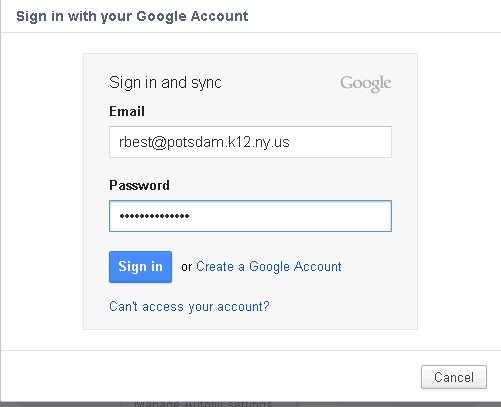Click the Password field label
The height and width of the screenshot is (407, 501).
139,185
